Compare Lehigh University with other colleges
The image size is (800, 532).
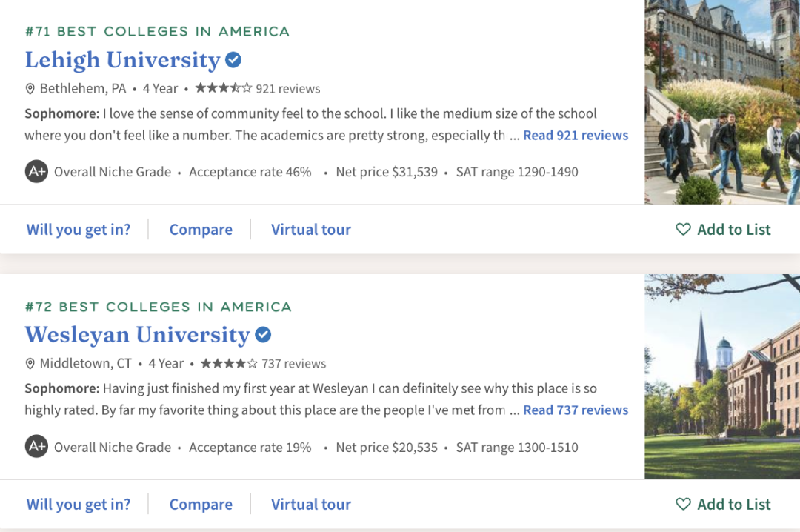201,230
